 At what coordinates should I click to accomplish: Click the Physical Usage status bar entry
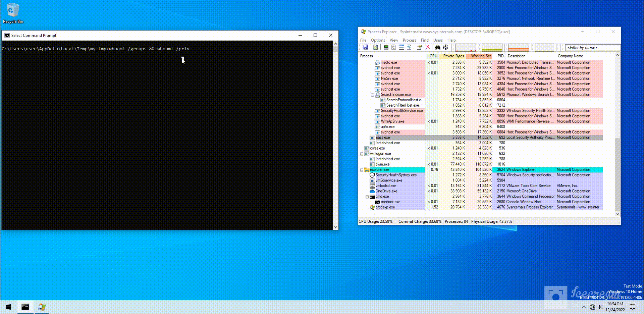(491, 221)
